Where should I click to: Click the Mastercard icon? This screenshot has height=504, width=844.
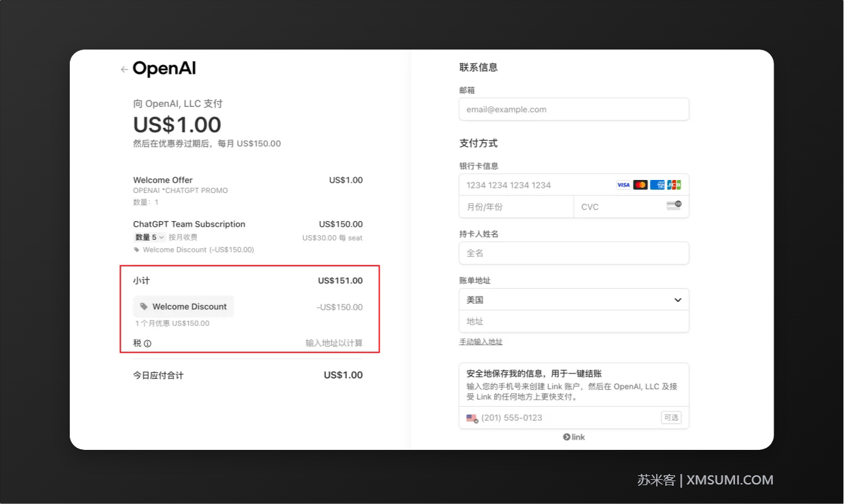coord(641,185)
